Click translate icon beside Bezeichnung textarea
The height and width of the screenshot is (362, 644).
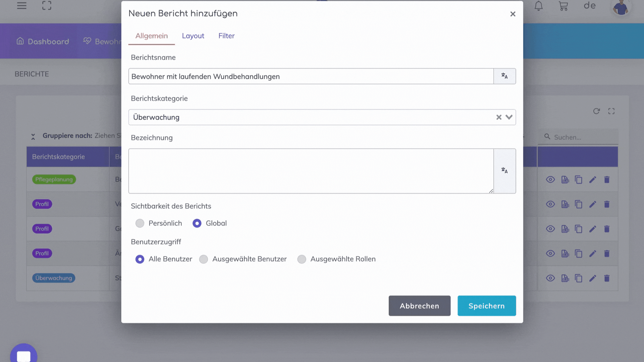[504, 171]
